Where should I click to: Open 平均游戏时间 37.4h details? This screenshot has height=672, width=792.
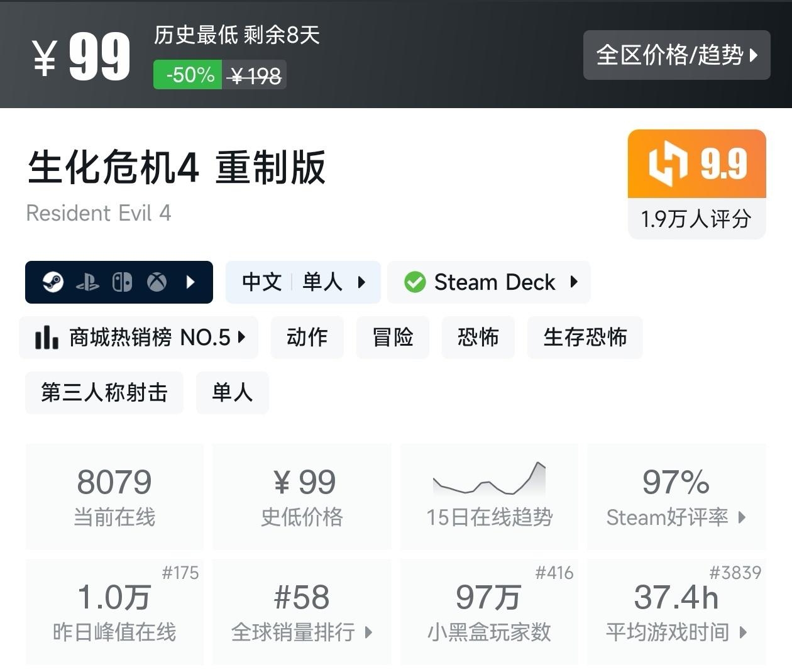click(676, 612)
